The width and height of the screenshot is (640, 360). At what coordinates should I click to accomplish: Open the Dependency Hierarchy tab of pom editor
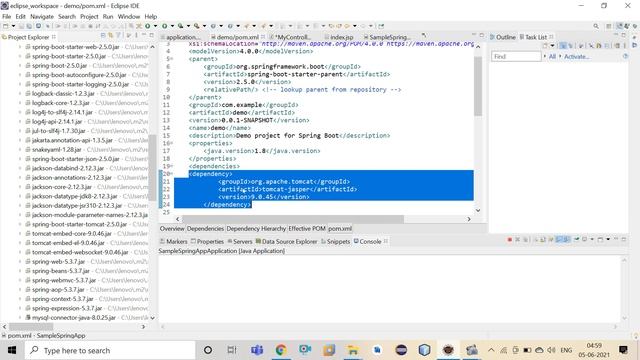pyautogui.click(x=256, y=229)
